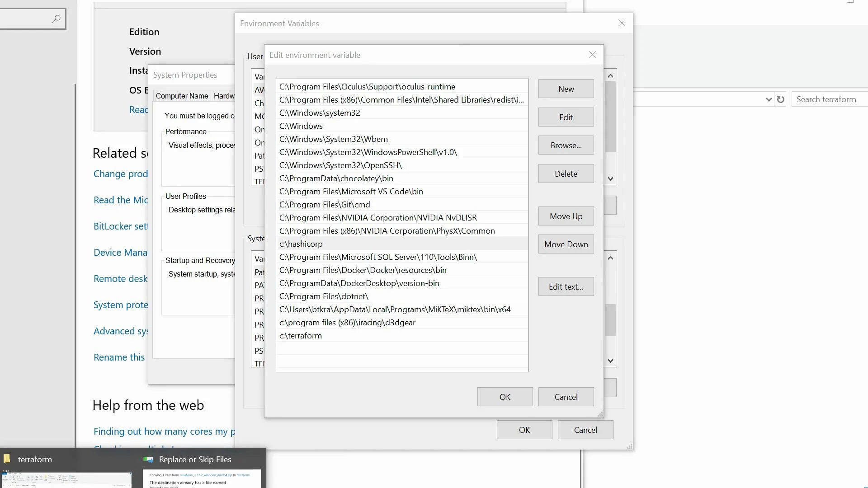Select the c:\hashicorp path entry
Image resolution: width=868 pixels, height=488 pixels.
click(402, 244)
